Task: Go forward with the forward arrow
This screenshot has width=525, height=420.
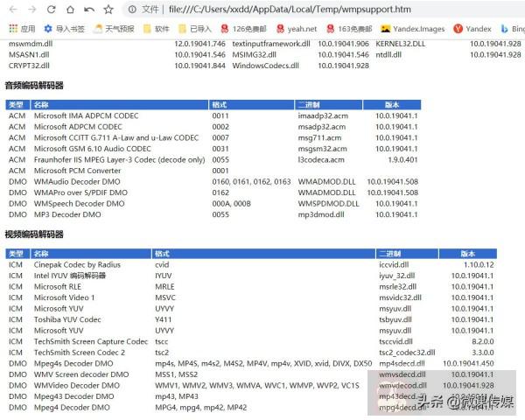Action: 32,10
